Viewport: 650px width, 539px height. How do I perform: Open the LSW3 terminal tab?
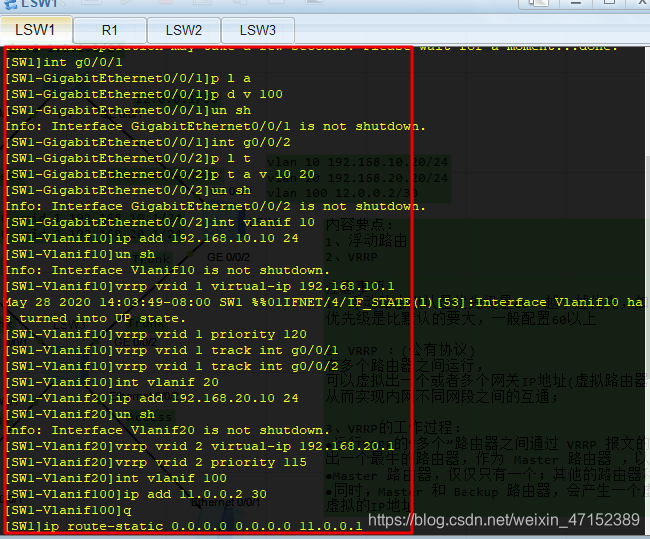(x=258, y=30)
